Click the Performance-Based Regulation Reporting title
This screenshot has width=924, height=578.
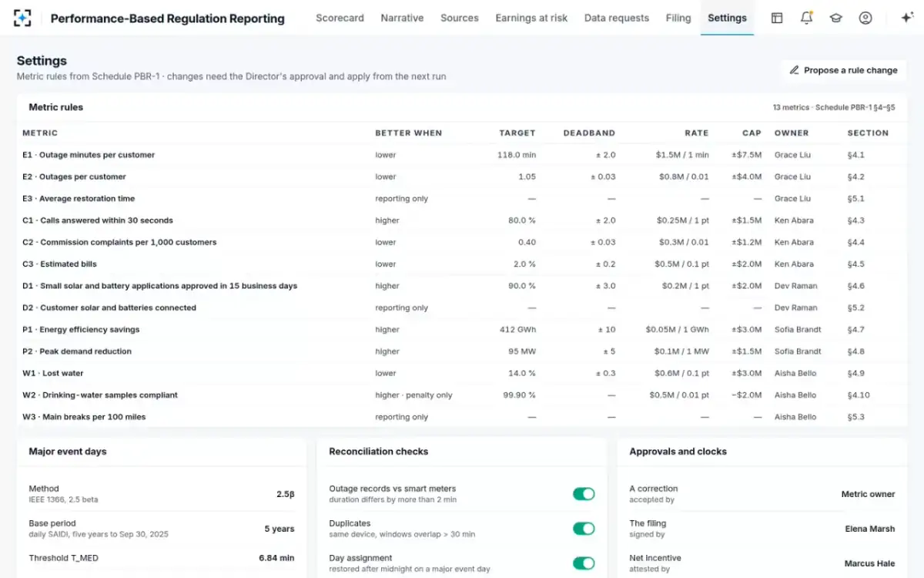pos(167,18)
